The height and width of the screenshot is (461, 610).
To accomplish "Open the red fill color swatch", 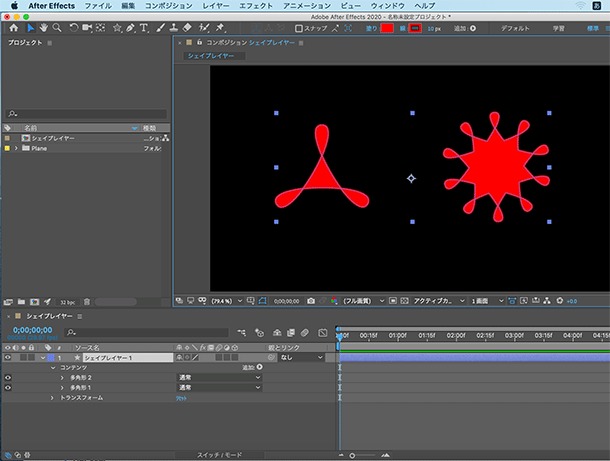I will tap(387, 28).
